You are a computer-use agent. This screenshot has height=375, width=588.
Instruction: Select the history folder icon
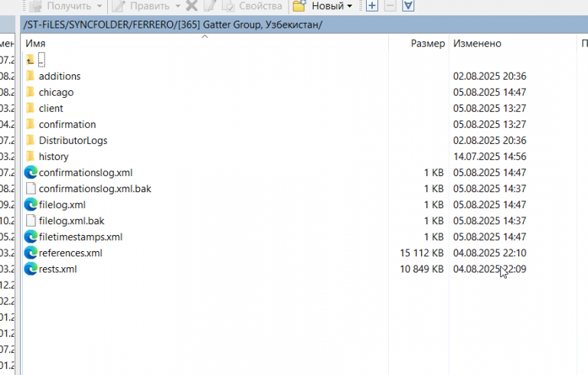pyautogui.click(x=31, y=156)
